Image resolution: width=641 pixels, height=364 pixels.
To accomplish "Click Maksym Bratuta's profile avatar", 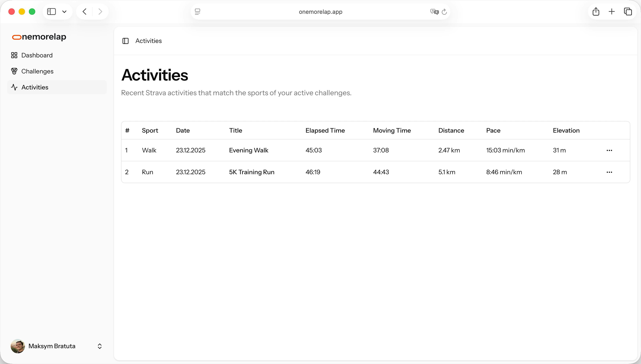I will coord(18,346).
